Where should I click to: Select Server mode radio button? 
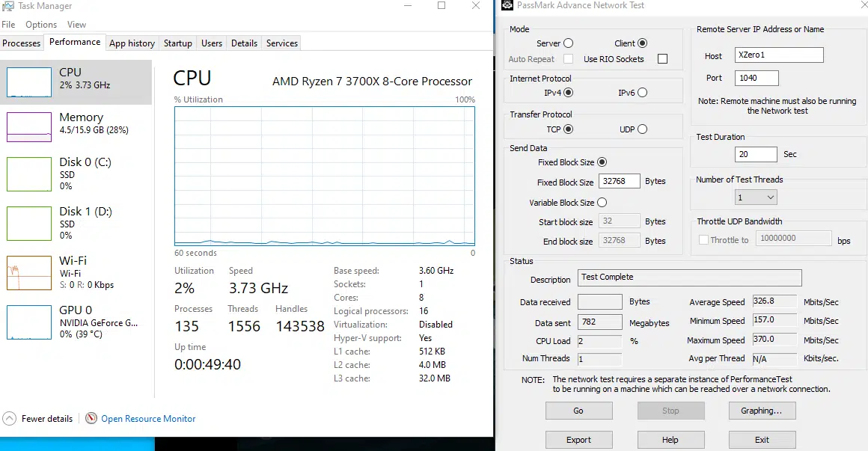click(568, 43)
